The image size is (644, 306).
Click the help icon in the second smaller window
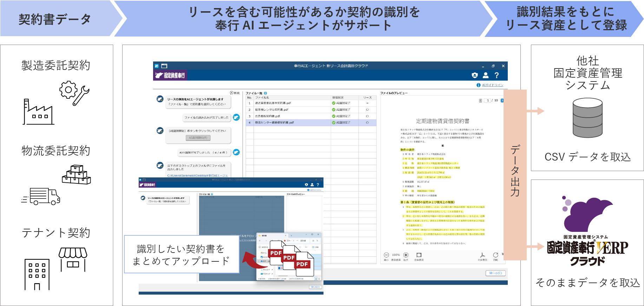click(318, 185)
